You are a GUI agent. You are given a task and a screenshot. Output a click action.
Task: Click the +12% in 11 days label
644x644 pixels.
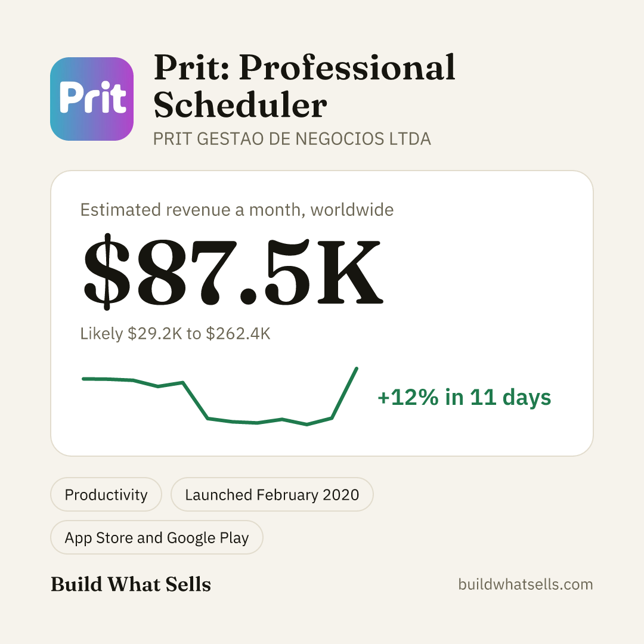[x=464, y=398]
